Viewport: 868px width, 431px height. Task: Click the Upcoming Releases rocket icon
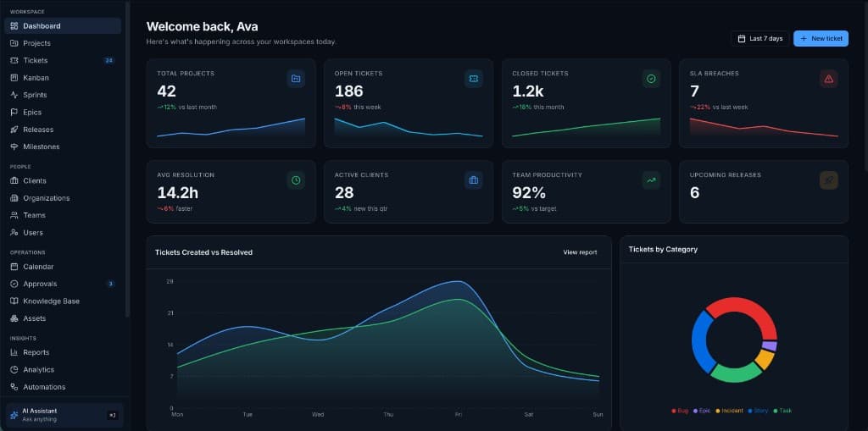point(829,180)
